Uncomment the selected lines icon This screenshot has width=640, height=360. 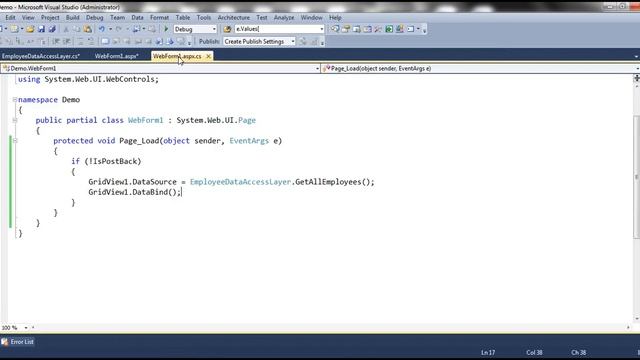pos(91,42)
